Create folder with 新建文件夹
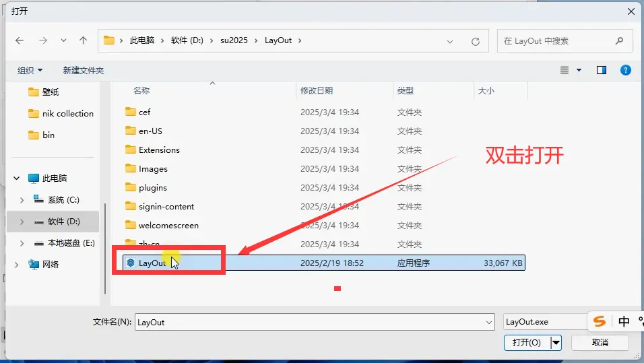Image resolution: width=644 pixels, height=363 pixels. coord(84,70)
